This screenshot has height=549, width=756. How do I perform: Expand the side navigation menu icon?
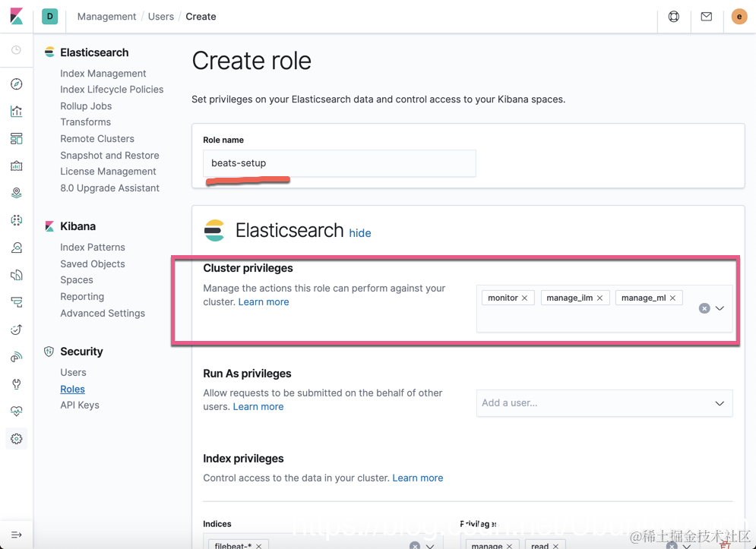[17, 535]
